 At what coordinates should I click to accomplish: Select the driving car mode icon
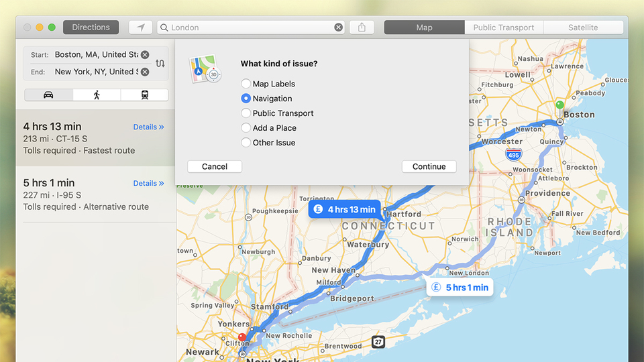click(48, 95)
